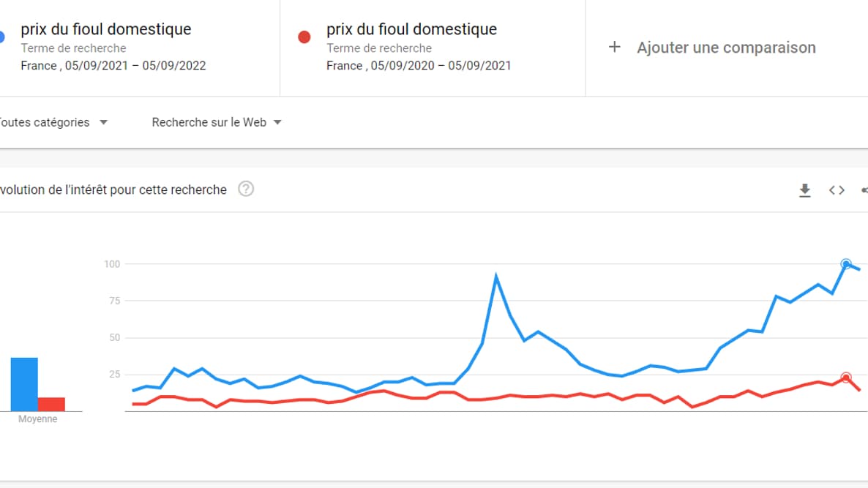Click the blue average bar above Moyenne
The width and height of the screenshot is (868, 488).
click(24, 384)
